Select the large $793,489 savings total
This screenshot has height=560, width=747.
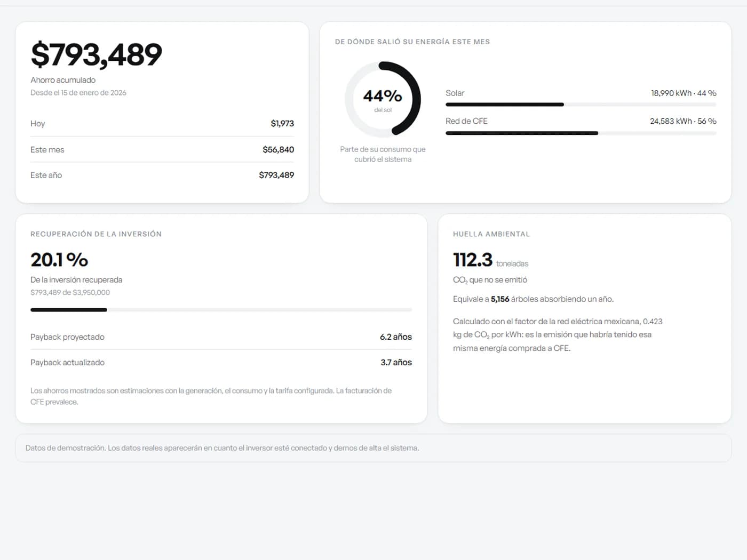[x=97, y=55]
